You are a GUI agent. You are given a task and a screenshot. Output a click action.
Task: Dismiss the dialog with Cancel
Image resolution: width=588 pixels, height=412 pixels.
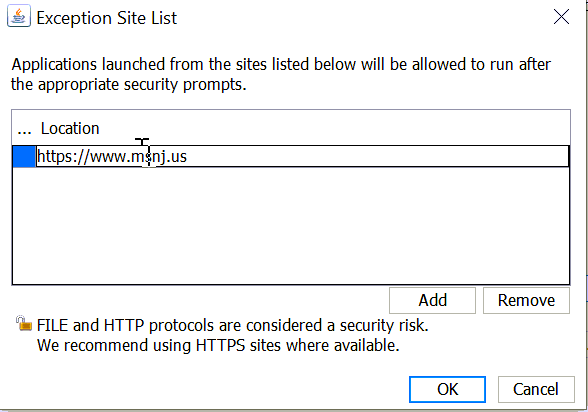tap(536, 389)
